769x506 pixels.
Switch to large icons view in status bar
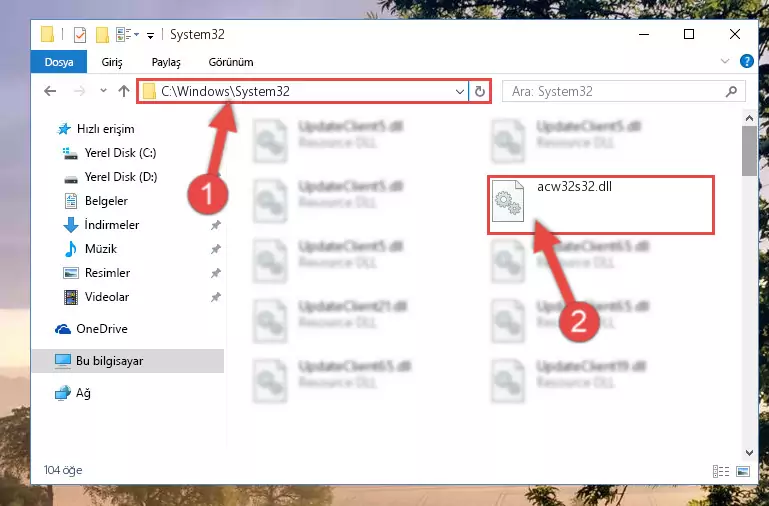point(743,471)
